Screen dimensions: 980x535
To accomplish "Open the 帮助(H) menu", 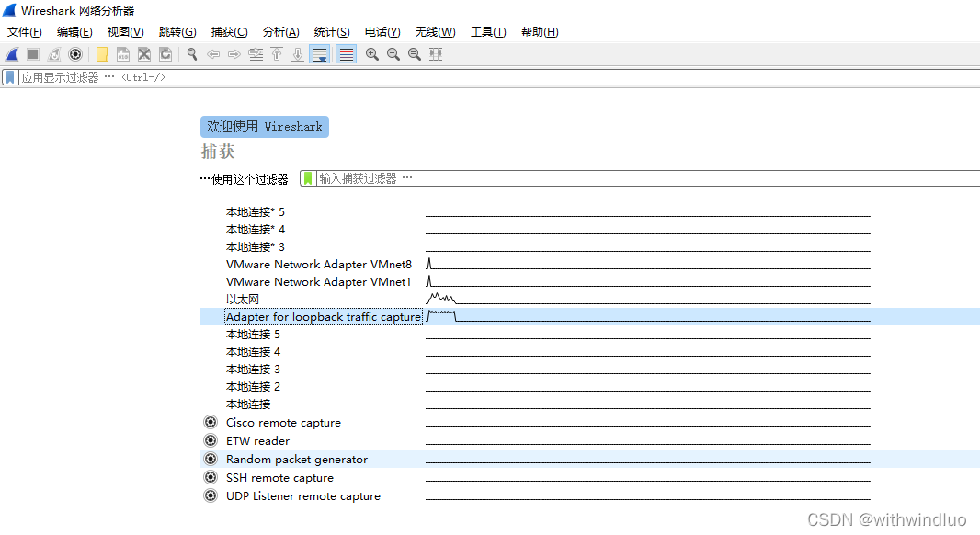I will point(540,32).
